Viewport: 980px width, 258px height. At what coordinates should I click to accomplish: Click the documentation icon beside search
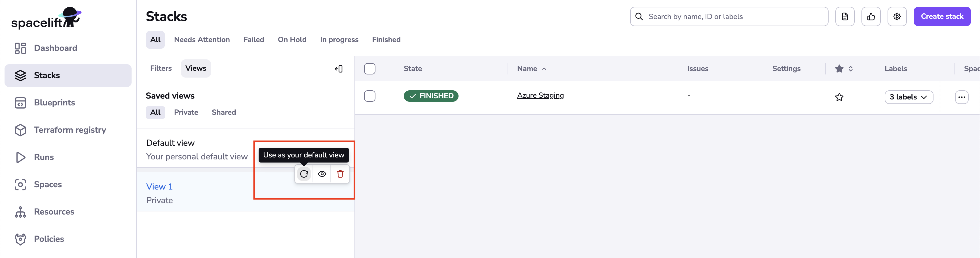[x=844, y=16]
